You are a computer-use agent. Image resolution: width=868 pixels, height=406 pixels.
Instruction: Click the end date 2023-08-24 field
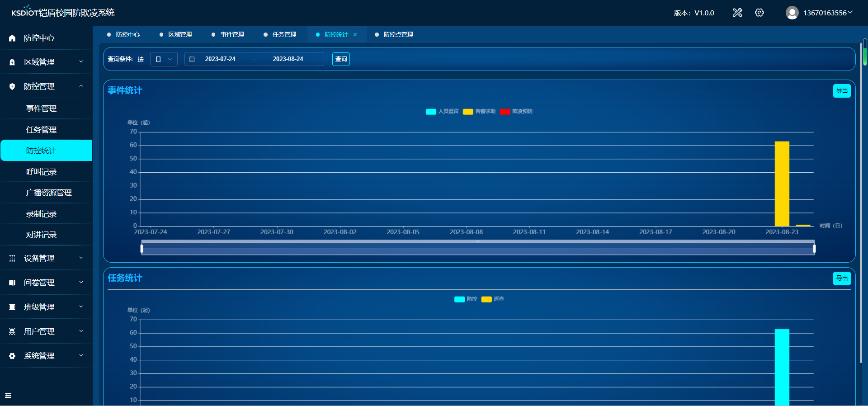[288, 59]
